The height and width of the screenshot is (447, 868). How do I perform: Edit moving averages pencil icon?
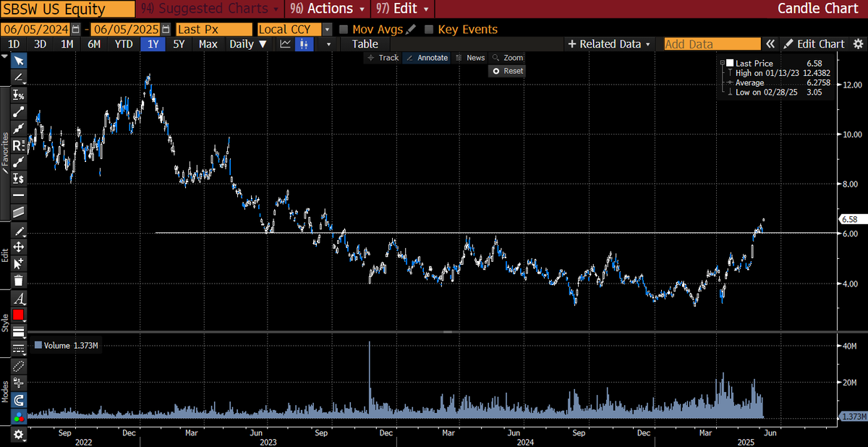tap(412, 30)
